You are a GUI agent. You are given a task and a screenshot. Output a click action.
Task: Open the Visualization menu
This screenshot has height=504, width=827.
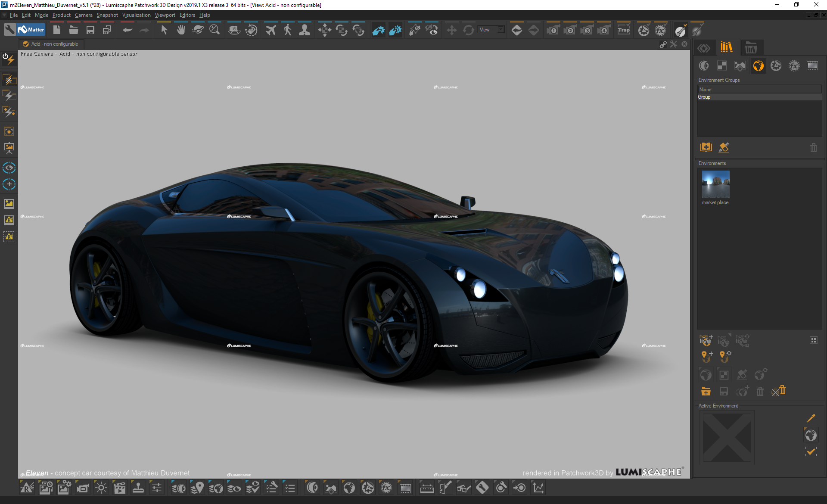137,15
